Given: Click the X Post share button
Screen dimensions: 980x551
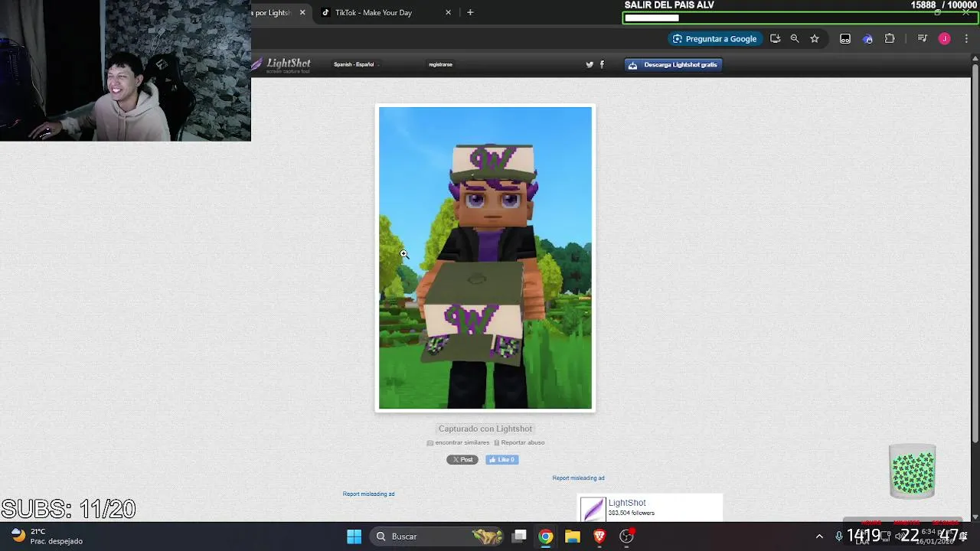Looking at the screenshot, I should pyautogui.click(x=462, y=459).
